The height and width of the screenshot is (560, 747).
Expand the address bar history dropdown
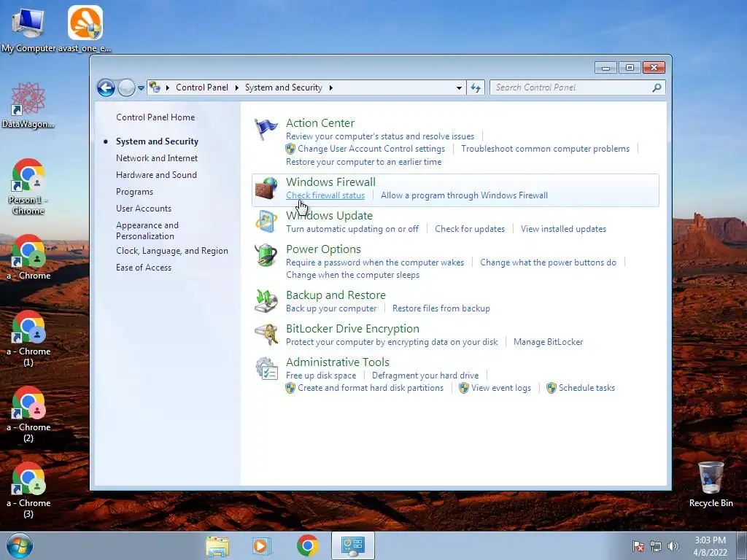[459, 87]
